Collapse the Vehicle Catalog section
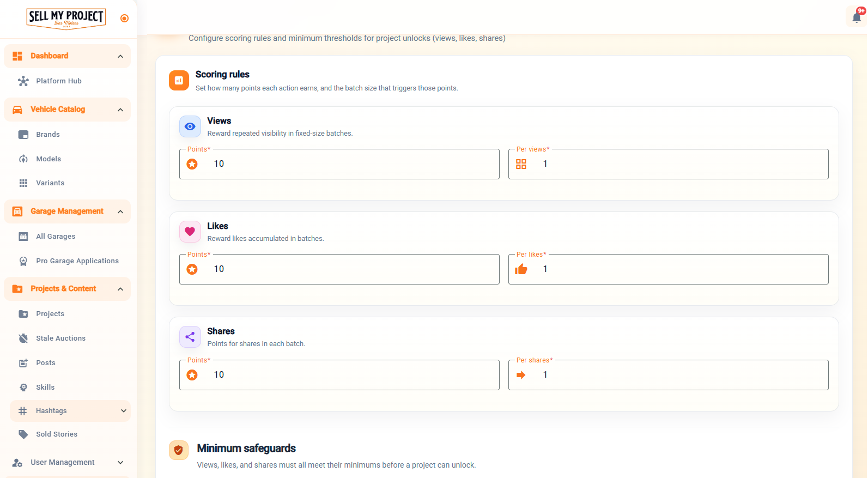Screen dimensions: 868x478 coord(120,110)
